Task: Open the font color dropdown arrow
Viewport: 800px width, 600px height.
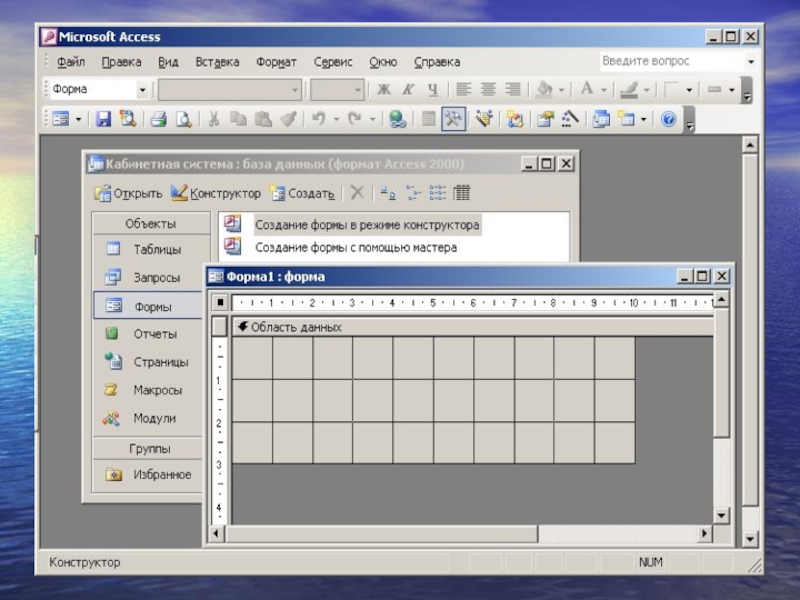Action: click(604, 90)
